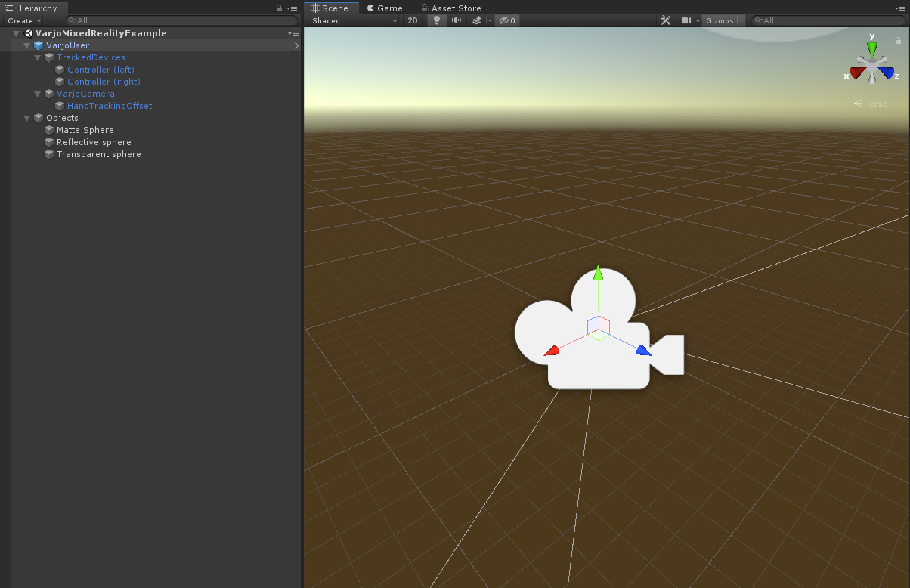Switch to the Asset Store tab

coord(451,8)
